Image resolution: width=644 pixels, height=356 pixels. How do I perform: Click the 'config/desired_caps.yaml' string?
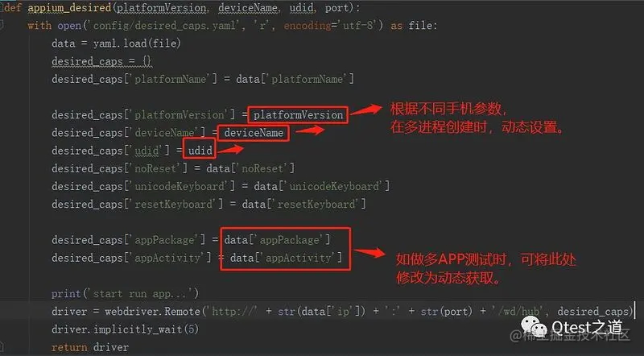[x=164, y=26]
